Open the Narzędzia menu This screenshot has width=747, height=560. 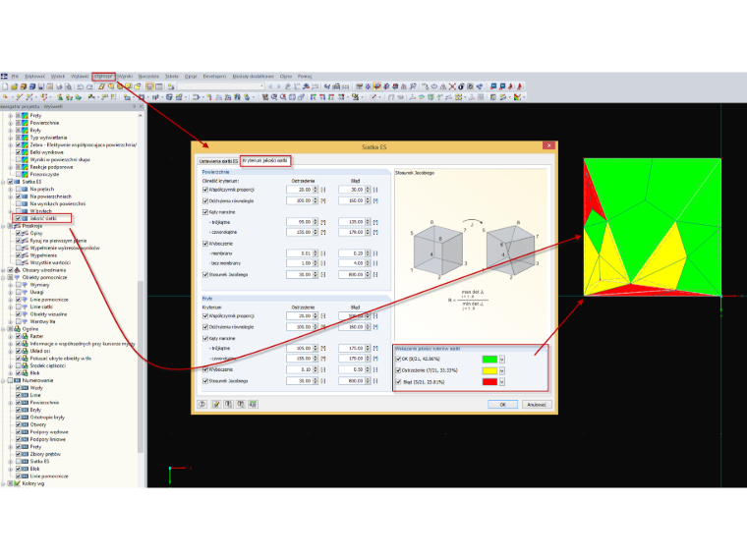tap(148, 77)
